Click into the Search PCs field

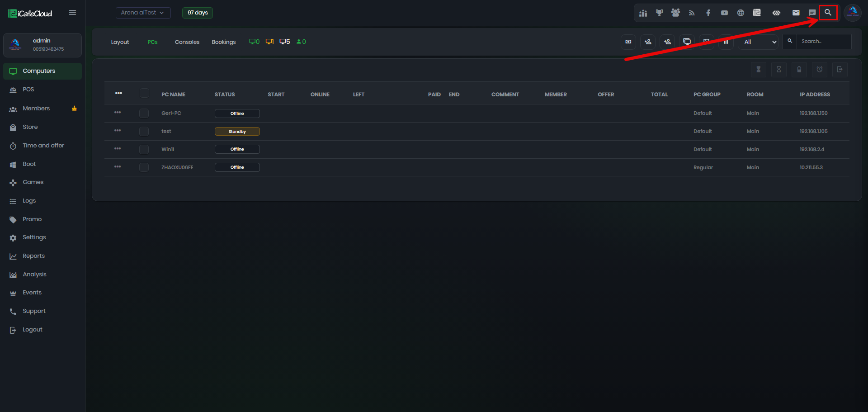[824, 41]
